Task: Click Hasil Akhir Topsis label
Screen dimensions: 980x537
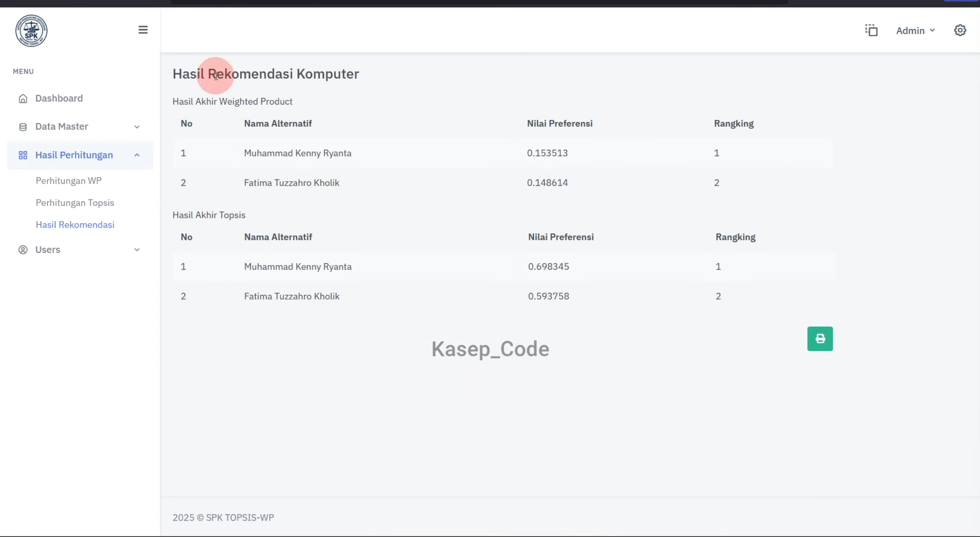Action: [209, 215]
